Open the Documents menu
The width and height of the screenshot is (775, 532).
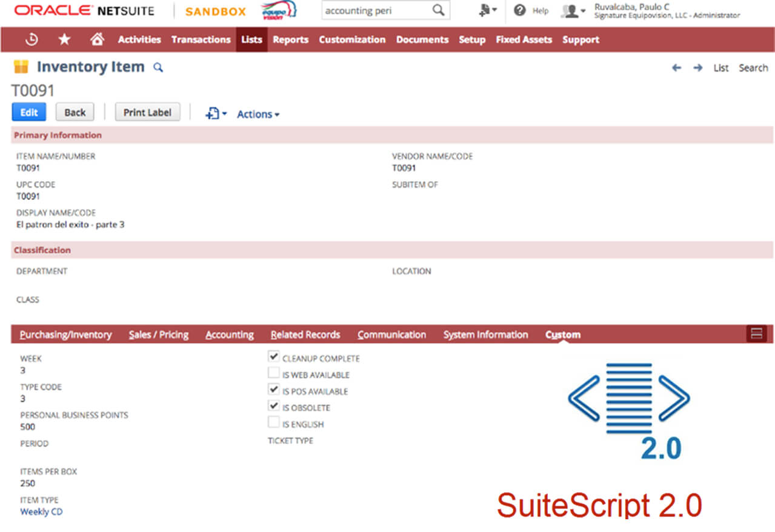(422, 39)
